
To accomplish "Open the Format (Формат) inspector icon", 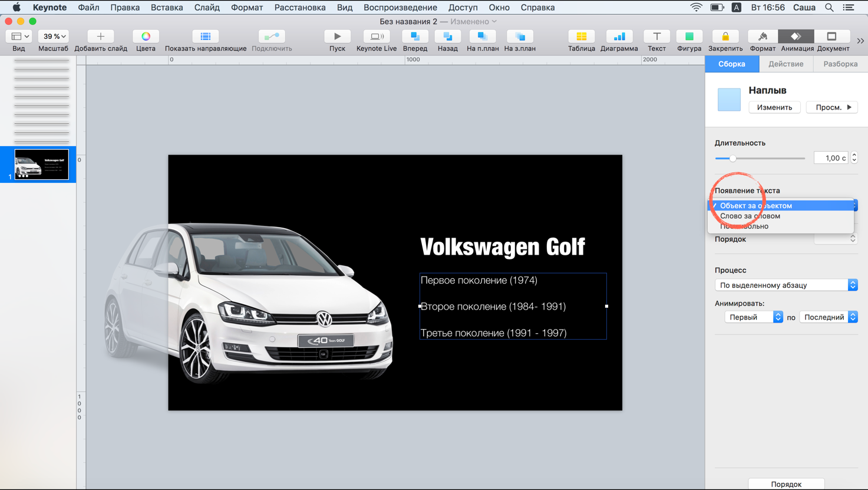I will point(763,37).
